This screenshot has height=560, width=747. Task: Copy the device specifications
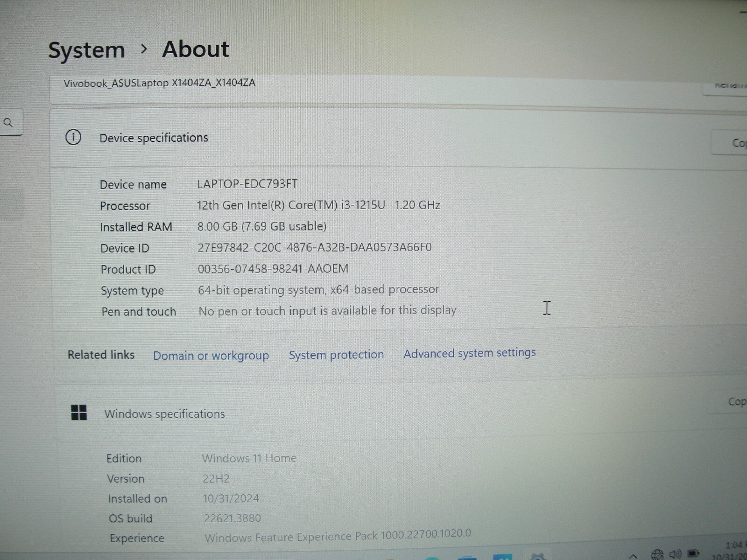735,143
